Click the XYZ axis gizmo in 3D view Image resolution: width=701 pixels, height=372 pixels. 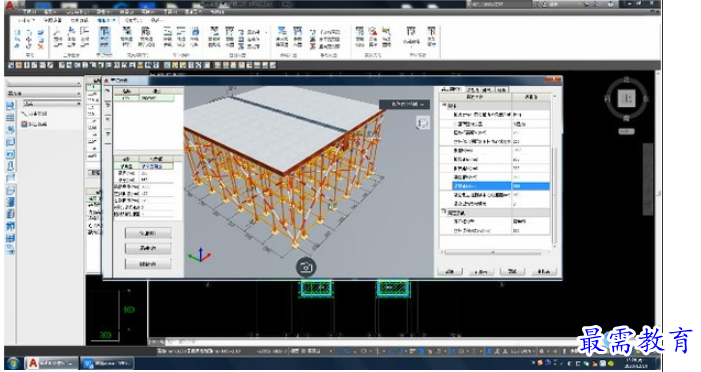[200, 255]
